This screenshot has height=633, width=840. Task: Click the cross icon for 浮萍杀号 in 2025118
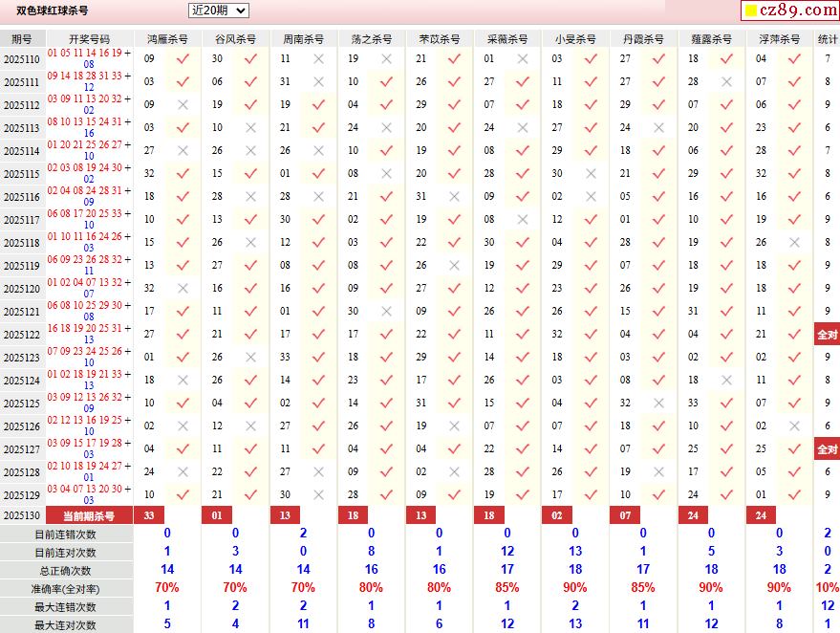click(794, 242)
